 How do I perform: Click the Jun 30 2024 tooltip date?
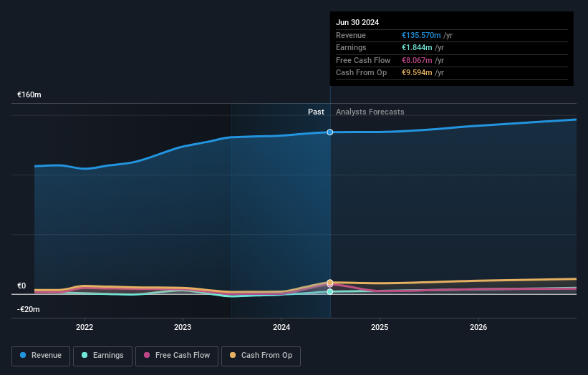point(357,22)
